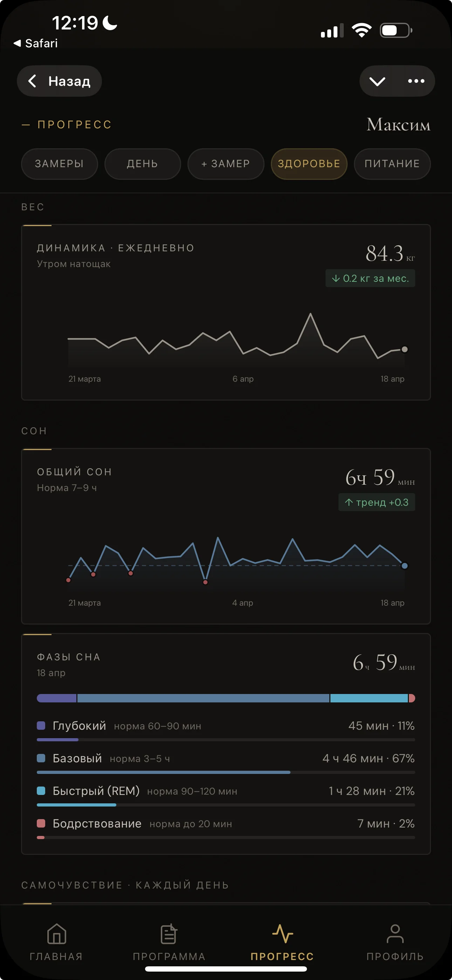Tap the weight trend badge 0.2 кг за мес.
The width and height of the screenshot is (452, 980).
370,279
